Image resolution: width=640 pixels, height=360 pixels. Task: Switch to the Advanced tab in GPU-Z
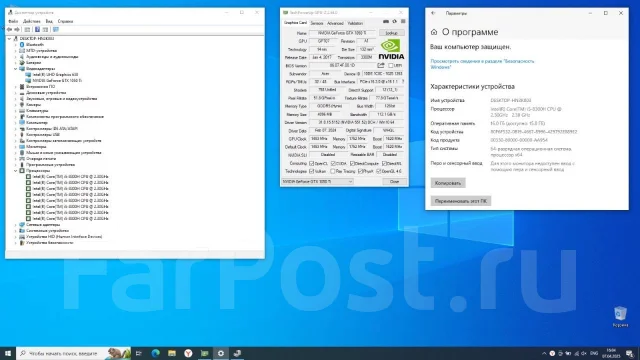point(335,23)
